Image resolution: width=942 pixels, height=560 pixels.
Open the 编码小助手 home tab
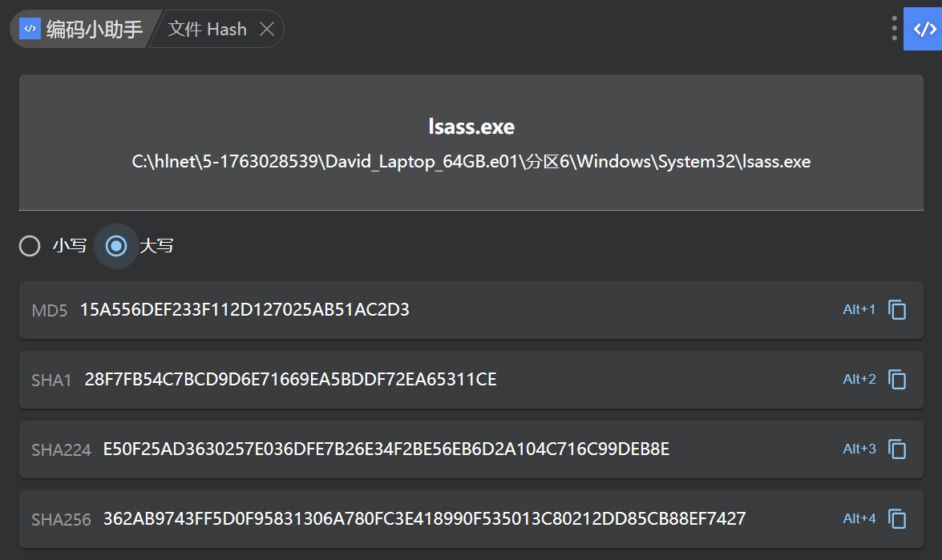94,29
